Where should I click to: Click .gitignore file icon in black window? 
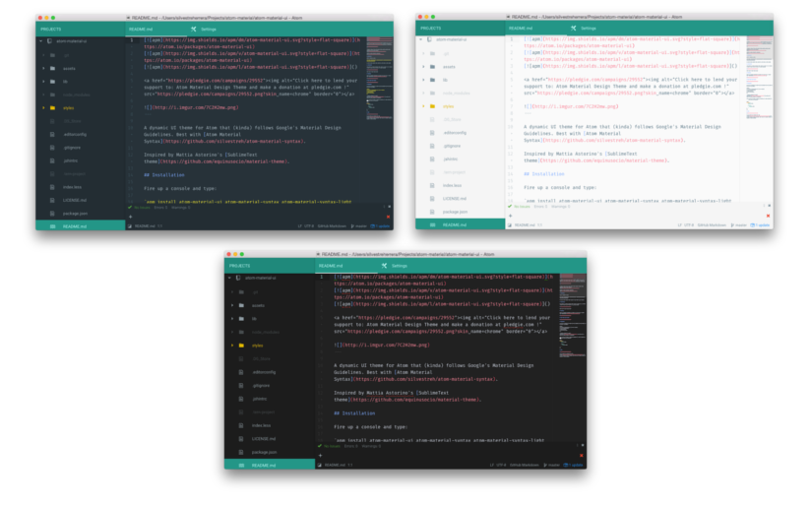[x=241, y=385]
